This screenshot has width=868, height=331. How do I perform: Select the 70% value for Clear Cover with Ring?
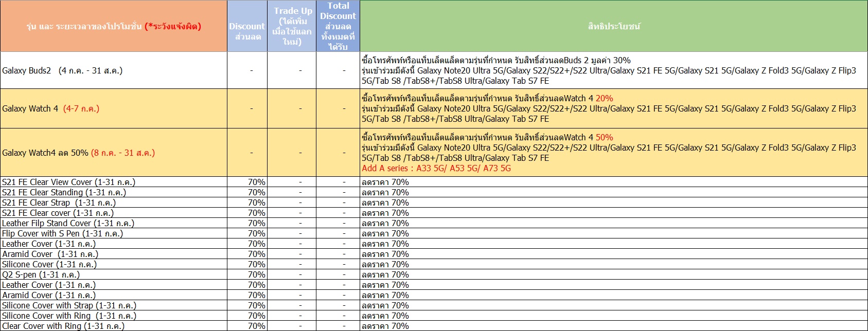pyautogui.click(x=247, y=326)
